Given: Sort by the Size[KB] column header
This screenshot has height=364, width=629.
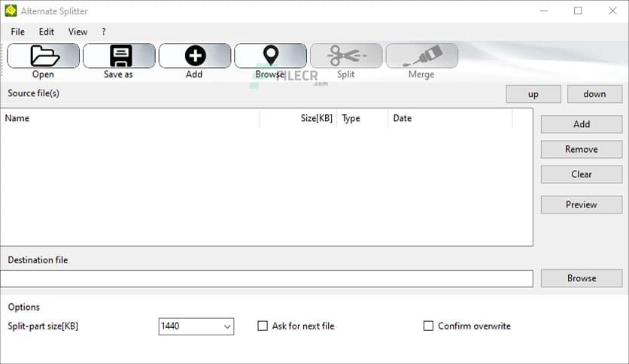Looking at the screenshot, I should [x=298, y=118].
